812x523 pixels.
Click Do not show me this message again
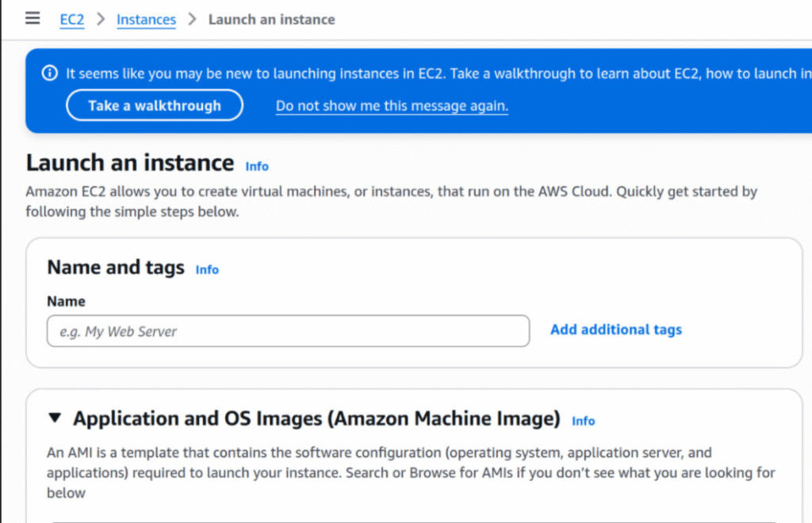tap(392, 105)
